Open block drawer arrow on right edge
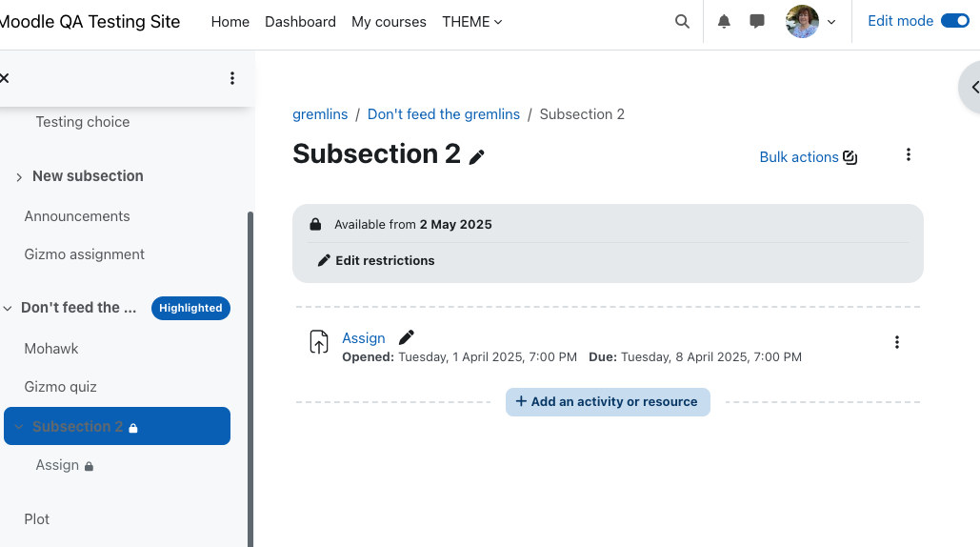The height and width of the screenshot is (547, 980). coord(971,88)
